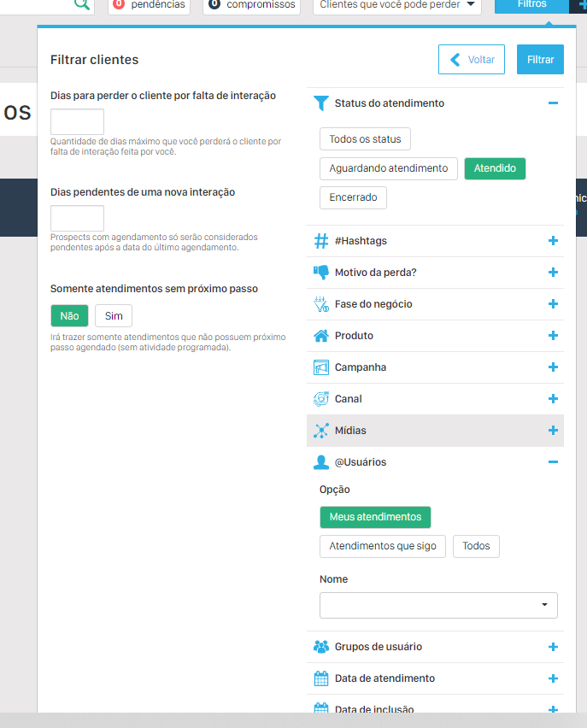Click the calendar icon for Data de atendimento
Viewport: 587px width, 728px height.
[321, 678]
